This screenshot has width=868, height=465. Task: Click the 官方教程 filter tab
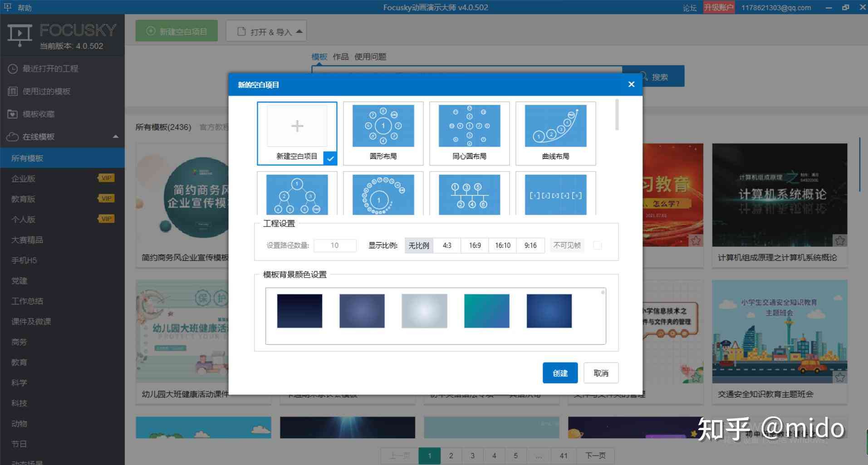coord(214,127)
